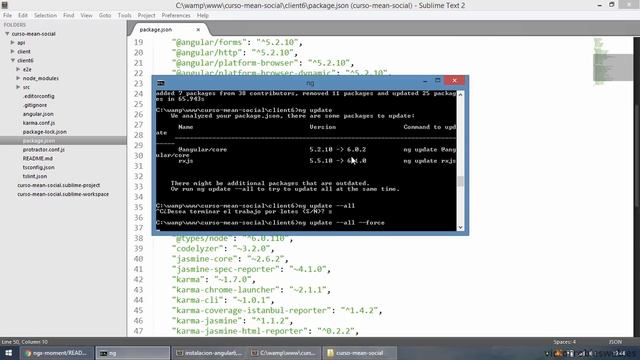This screenshot has width=640, height=360.
Task: Click the "@angular/forms" key on line 19
Action: coord(209,42)
